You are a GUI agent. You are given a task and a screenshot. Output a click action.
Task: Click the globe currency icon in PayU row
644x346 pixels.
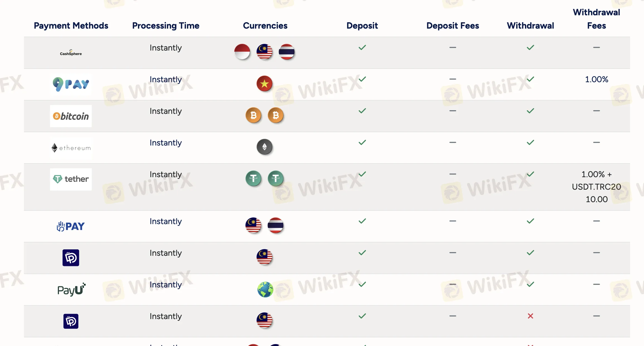point(265,289)
